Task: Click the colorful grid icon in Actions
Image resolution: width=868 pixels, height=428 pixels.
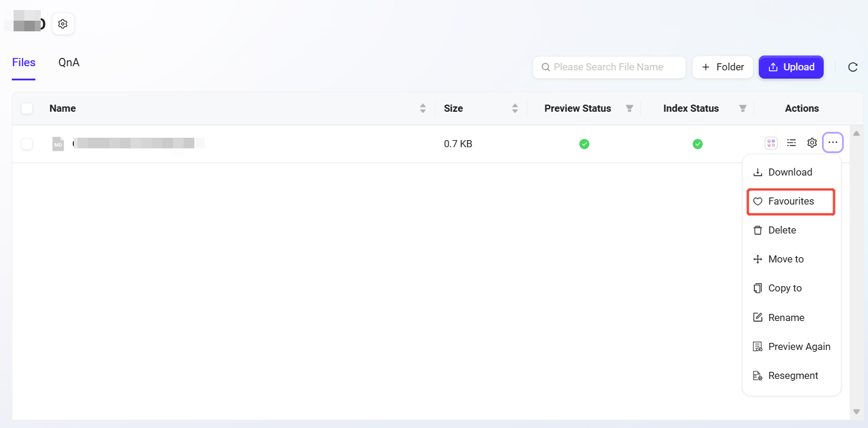Action: coord(771,143)
